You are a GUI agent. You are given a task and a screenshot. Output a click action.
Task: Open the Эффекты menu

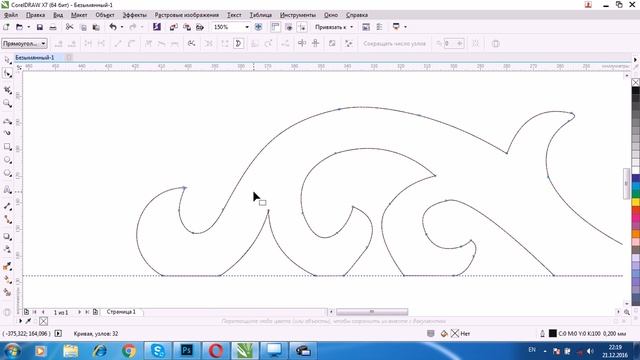134,15
